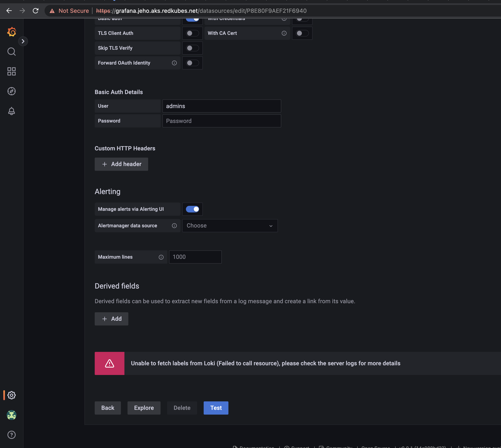
Task: Click the error alert warning triangle icon
Action: point(110,364)
